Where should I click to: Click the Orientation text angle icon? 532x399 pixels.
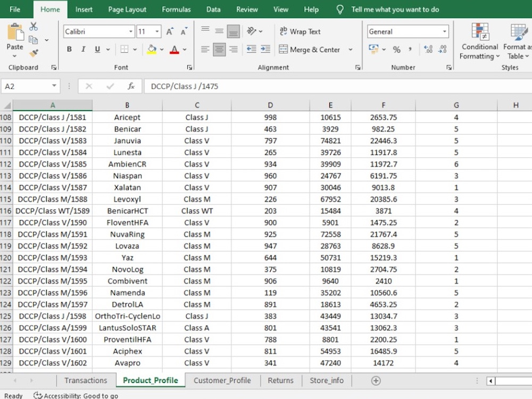(x=252, y=31)
